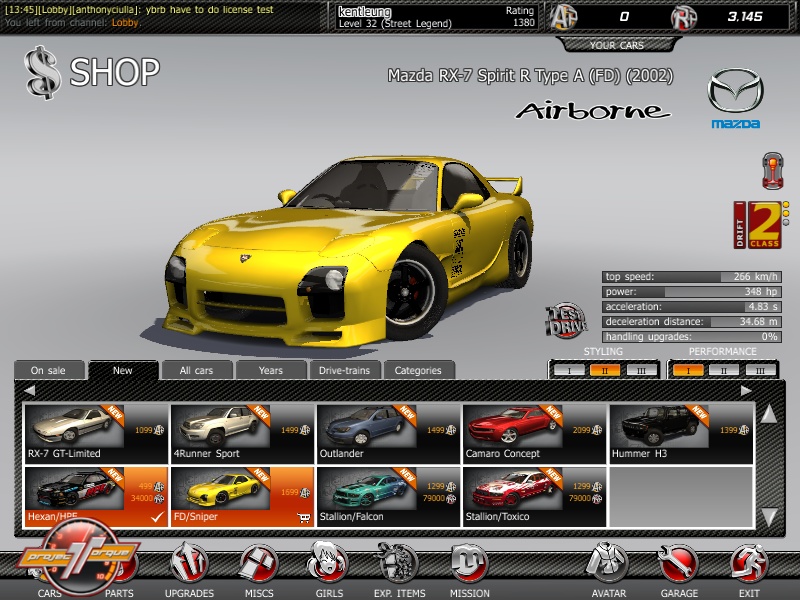Select Styling level III
This screenshot has height=600, width=800.
point(640,370)
